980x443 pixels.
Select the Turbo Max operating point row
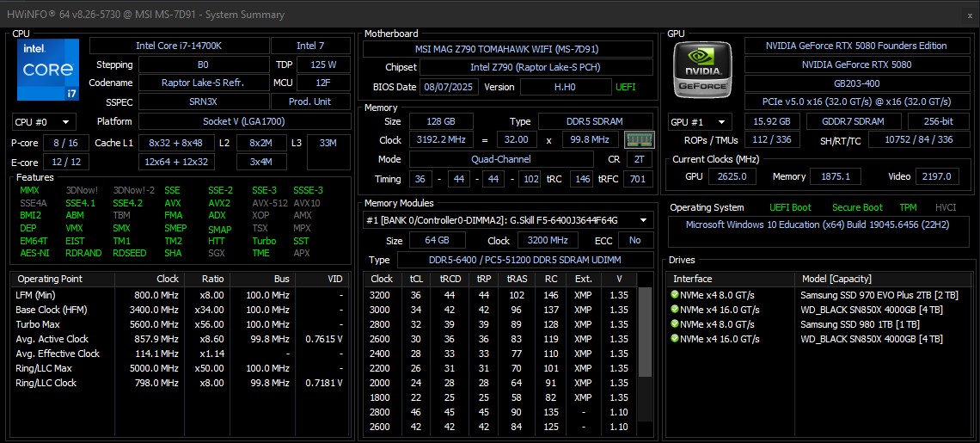coord(180,324)
